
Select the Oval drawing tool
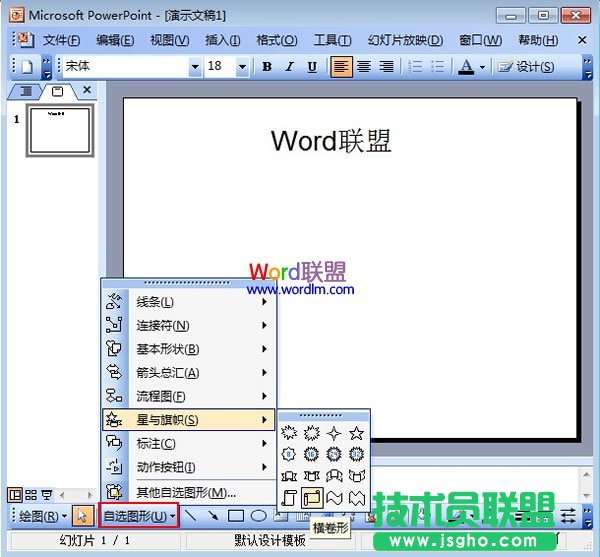coord(259,516)
